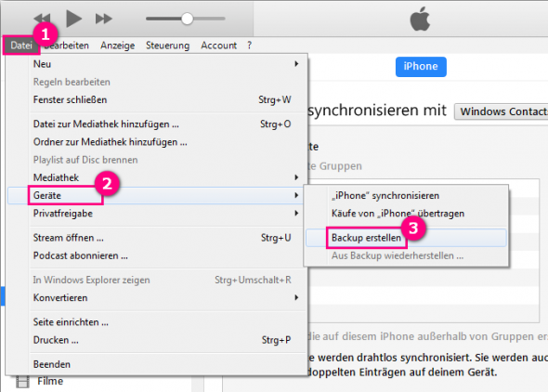This screenshot has height=392, width=548.
Task: Expand the Privatfreigabe submenu
Action: pos(157,213)
